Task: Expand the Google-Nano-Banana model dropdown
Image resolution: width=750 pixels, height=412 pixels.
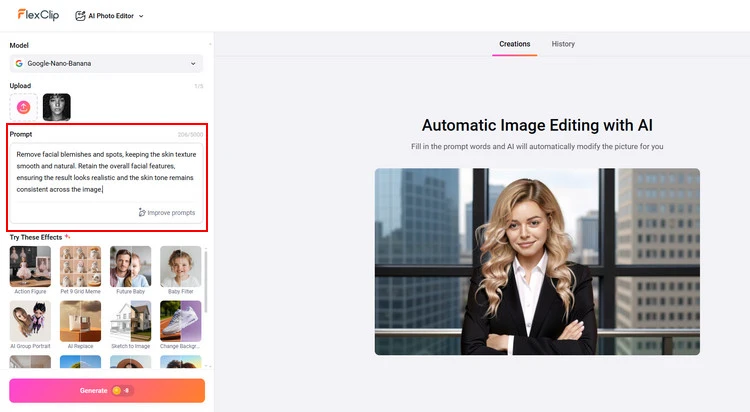Action: (x=106, y=63)
